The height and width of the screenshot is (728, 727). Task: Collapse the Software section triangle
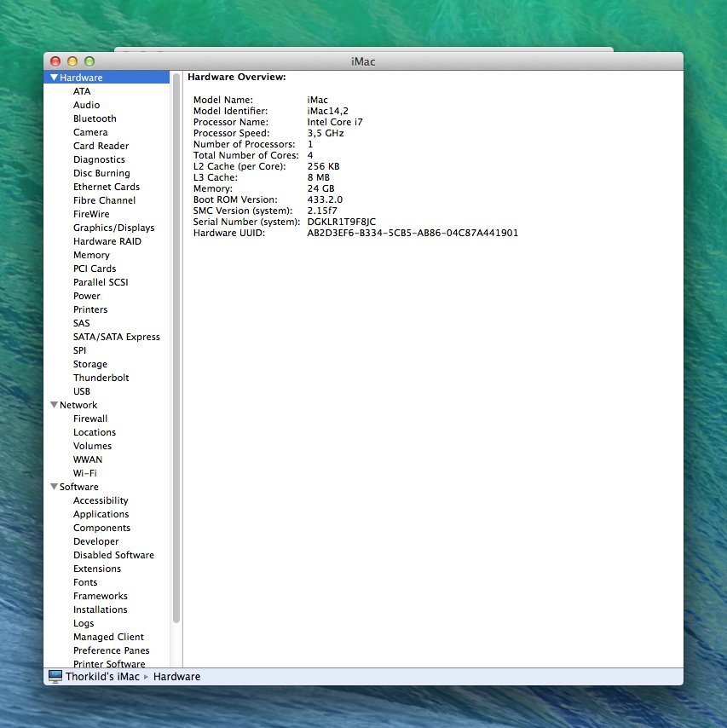55,487
